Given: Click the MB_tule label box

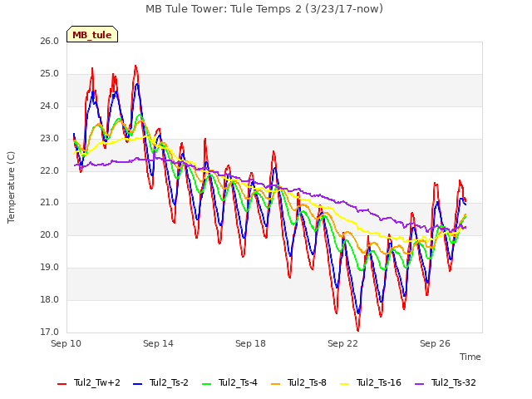Looking at the screenshot, I should coord(92,34).
